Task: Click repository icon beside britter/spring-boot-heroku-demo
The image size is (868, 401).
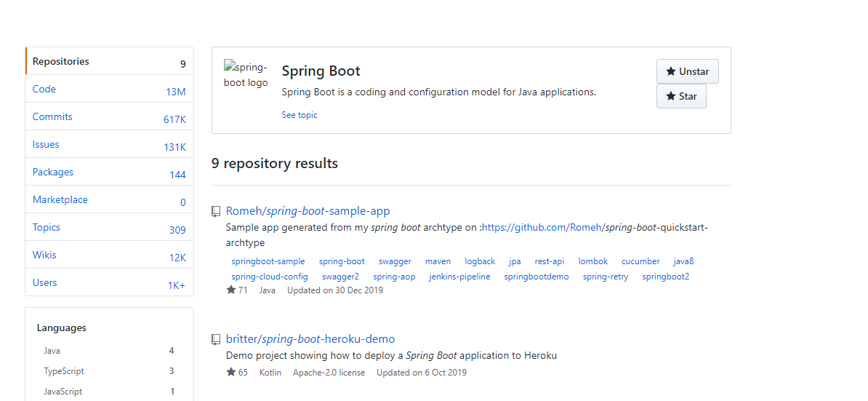Action: (216, 339)
